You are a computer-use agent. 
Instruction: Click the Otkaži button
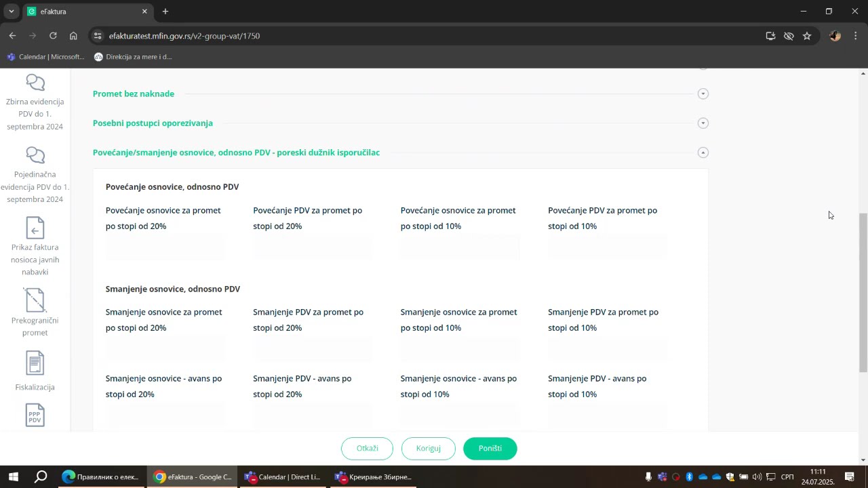(x=367, y=448)
